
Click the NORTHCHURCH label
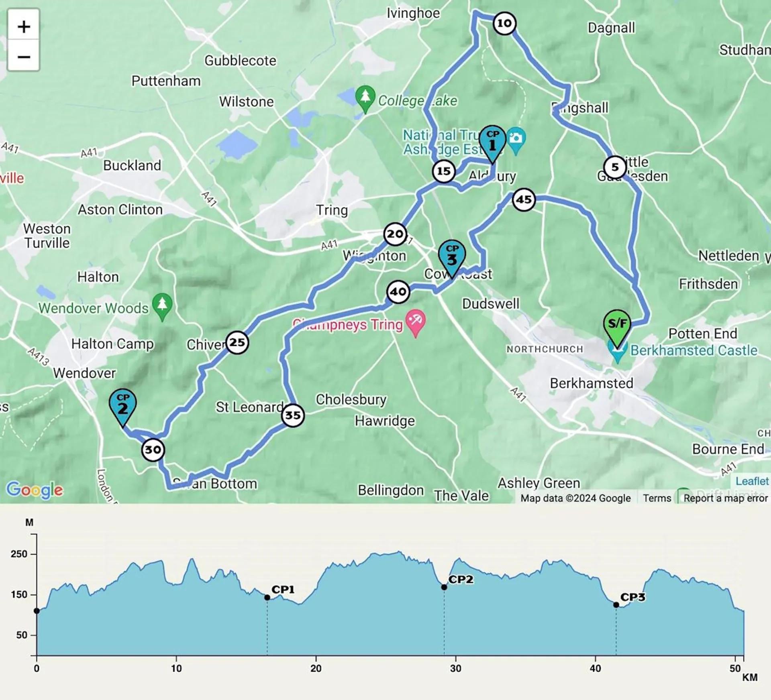[545, 349]
